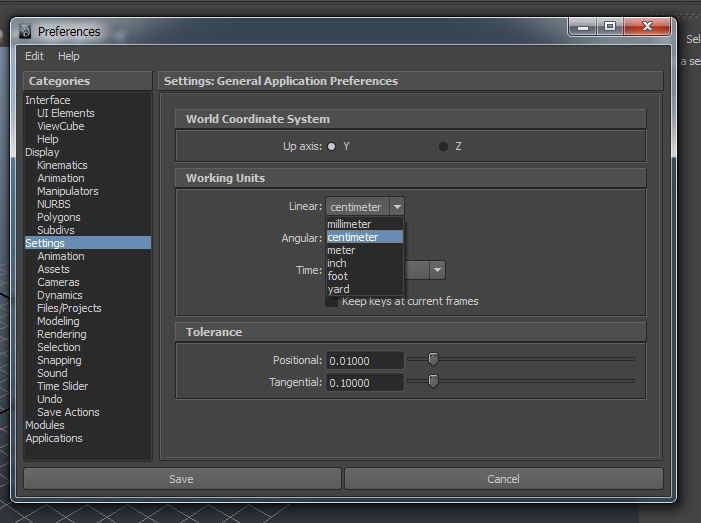
Task: Select Kinematics category
Action: [x=88, y=165]
